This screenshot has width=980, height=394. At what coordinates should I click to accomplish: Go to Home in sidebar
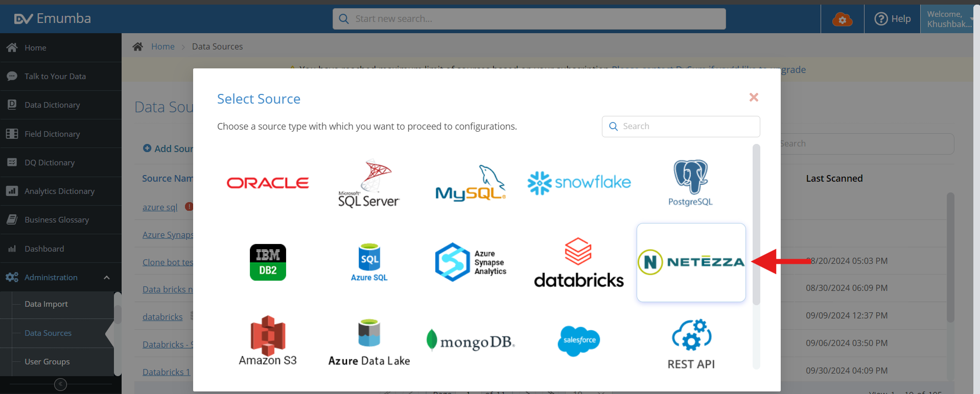click(x=61, y=47)
